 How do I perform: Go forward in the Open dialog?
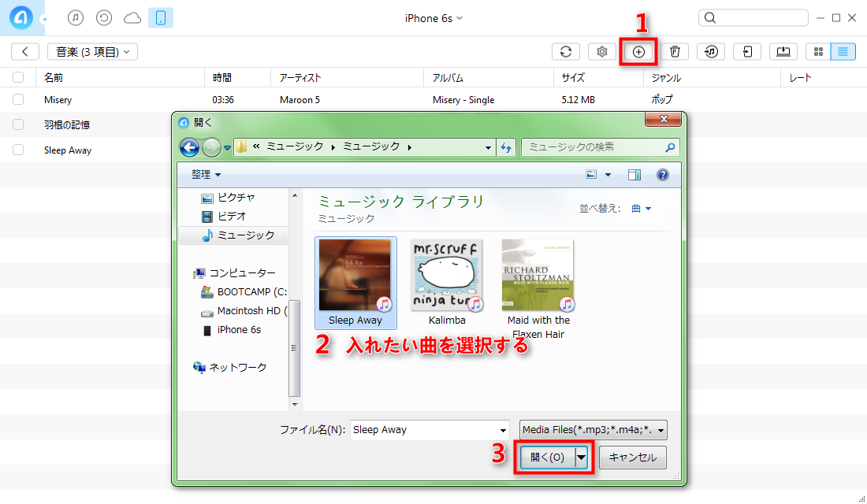click(212, 147)
